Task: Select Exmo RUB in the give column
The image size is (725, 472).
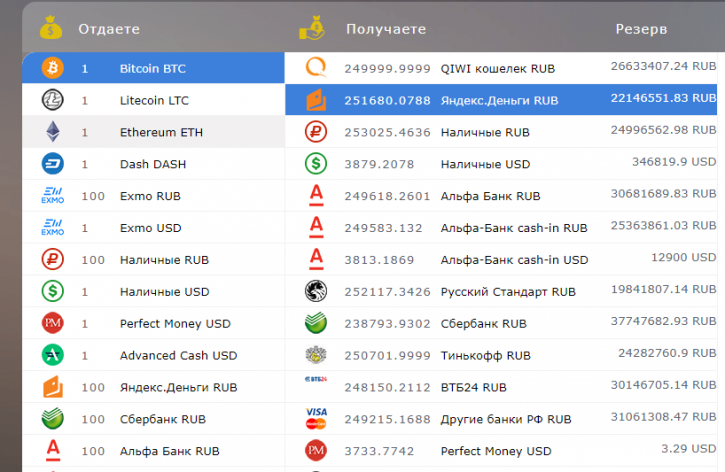Action: tap(153, 196)
